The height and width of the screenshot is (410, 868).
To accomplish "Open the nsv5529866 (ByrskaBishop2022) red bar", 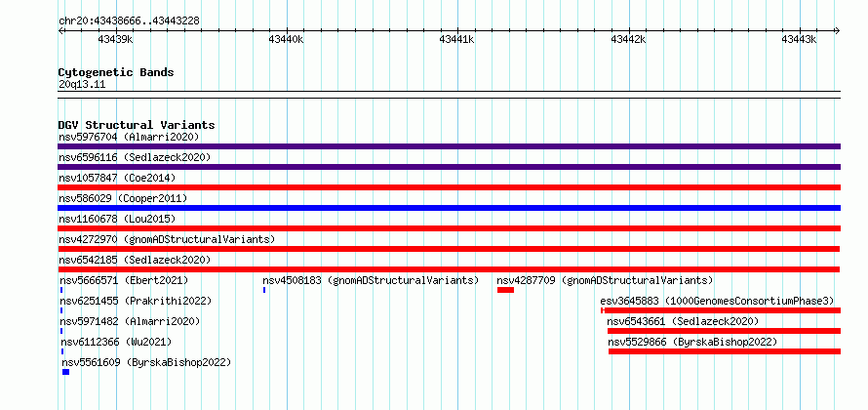I will tap(725, 351).
